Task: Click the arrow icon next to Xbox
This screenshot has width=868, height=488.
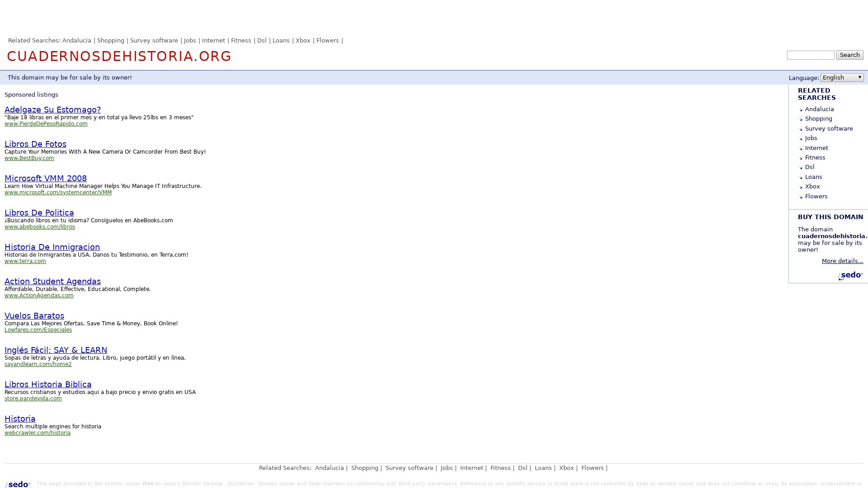Action: pyautogui.click(x=801, y=187)
